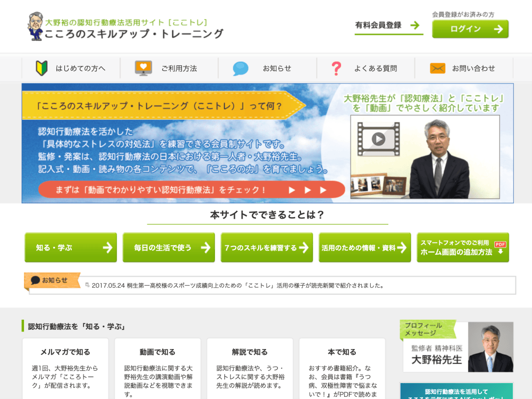Open the はじめての方へ menu item

pyautogui.click(x=80, y=68)
